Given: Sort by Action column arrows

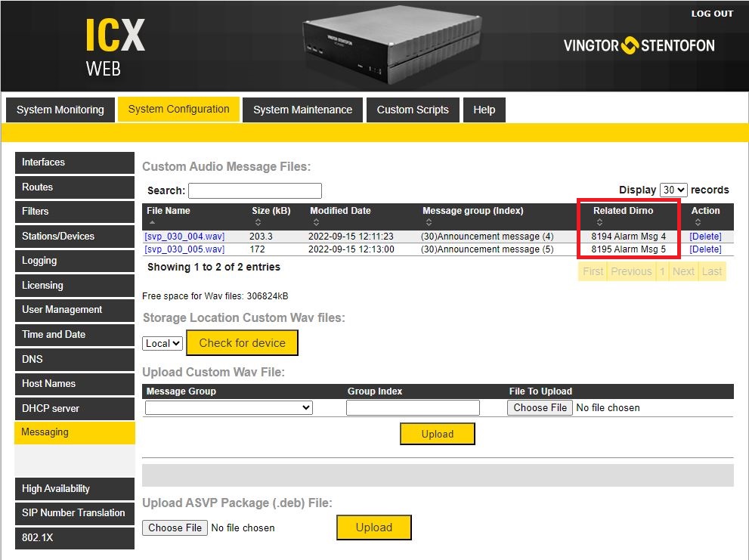Looking at the screenshot, I should click(698, 222).
